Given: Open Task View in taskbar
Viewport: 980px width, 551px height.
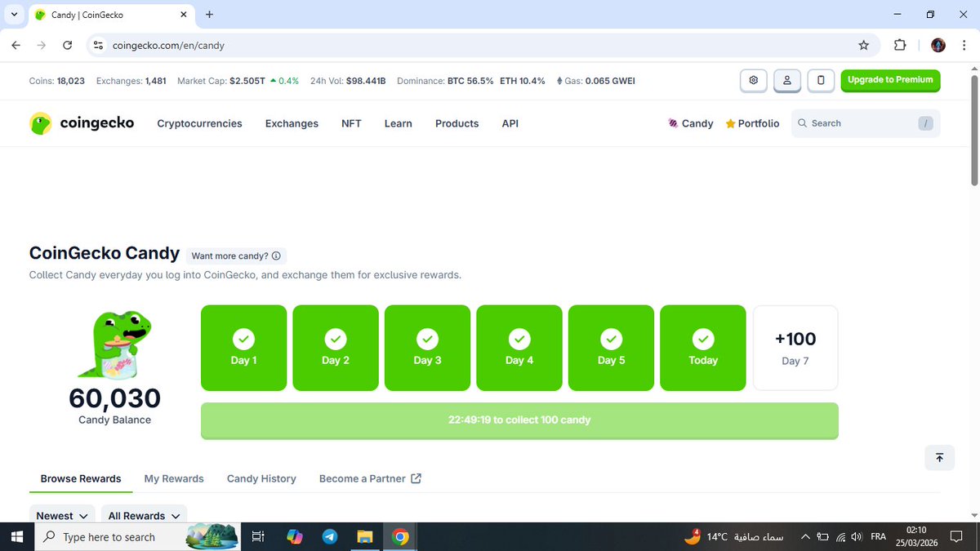Looking at the screenshot, I should 257,536.
